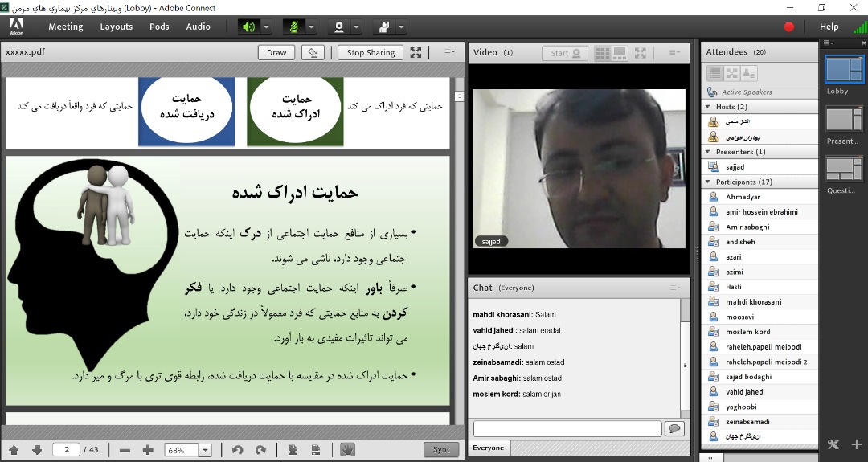Switch video pod to filmstrip layout
Viewport: 868px width, 462px height.
coord(620,53)
